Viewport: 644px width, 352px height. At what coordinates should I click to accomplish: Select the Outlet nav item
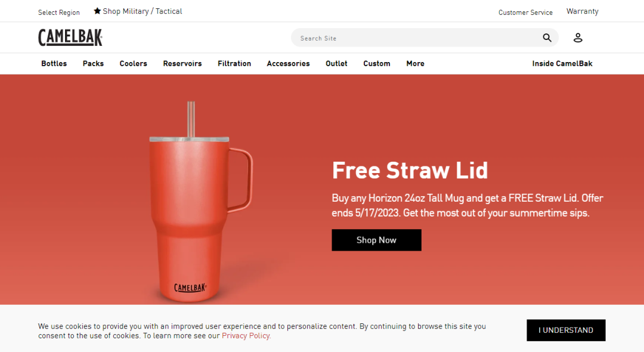pos(336,64)
